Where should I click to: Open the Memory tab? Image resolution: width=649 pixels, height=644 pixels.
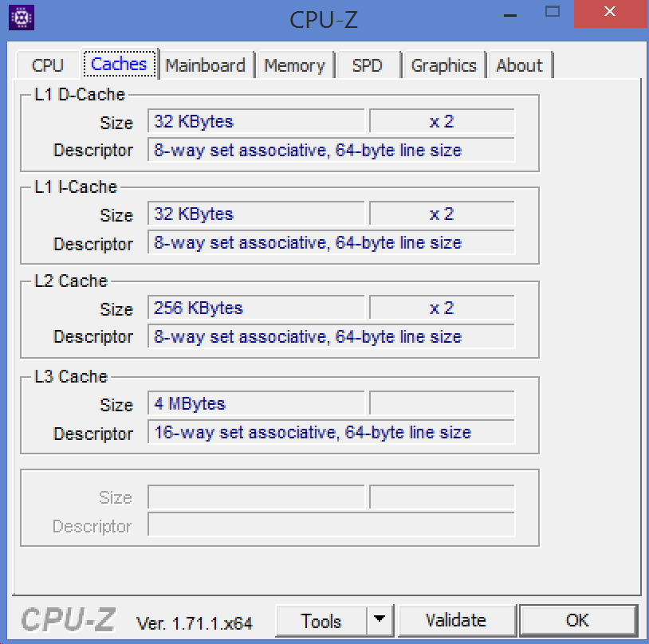(x=294, y=65)
